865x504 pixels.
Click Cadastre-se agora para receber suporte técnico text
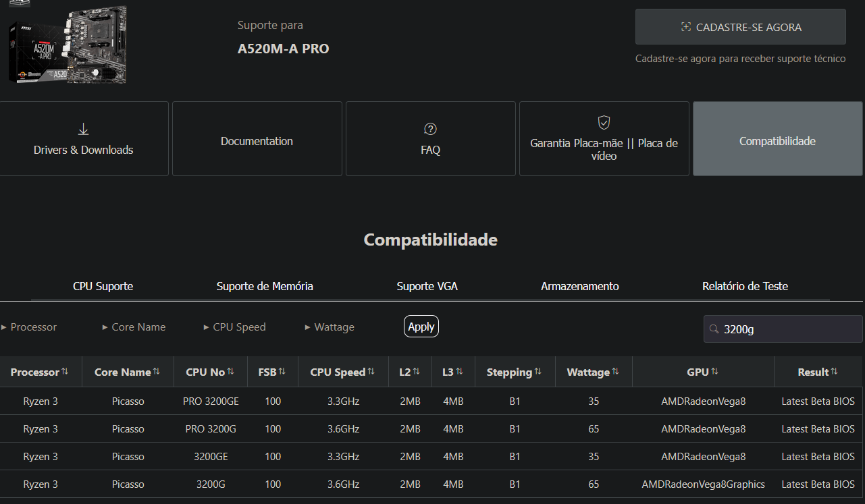click(741, 59)
